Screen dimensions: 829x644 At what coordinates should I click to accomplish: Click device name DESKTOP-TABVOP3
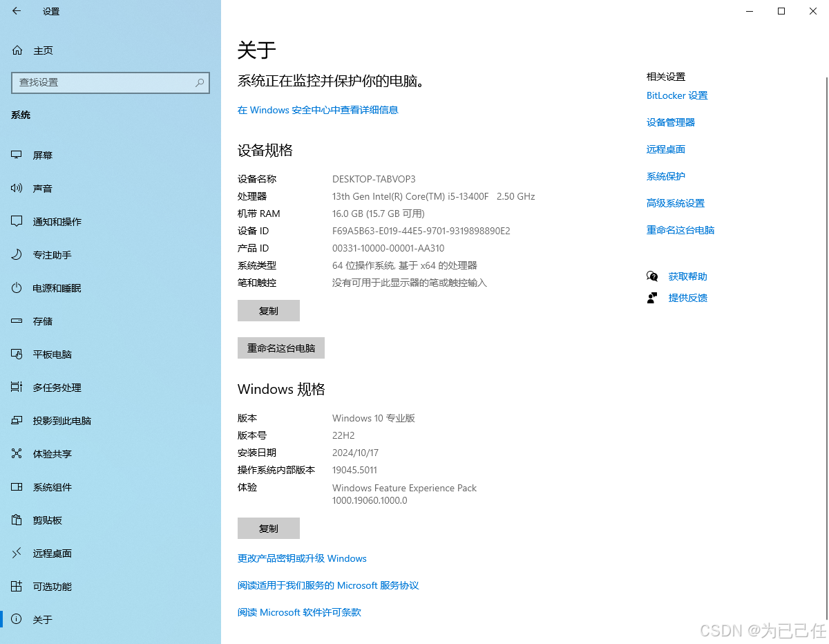tap(374, 179)
